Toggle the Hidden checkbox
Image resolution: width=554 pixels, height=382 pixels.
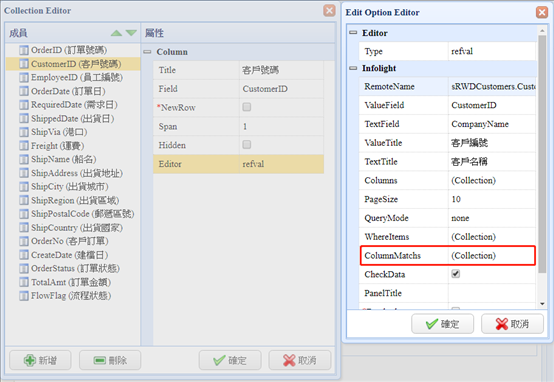(x=247, y=145)
